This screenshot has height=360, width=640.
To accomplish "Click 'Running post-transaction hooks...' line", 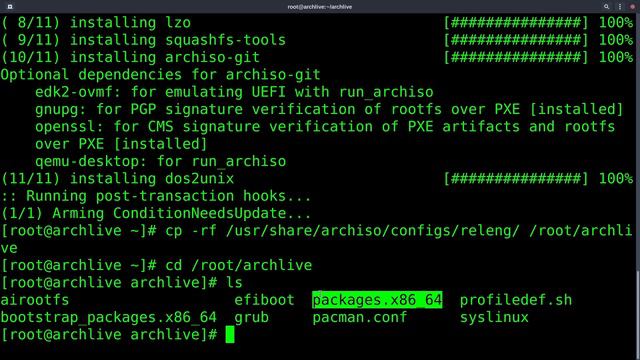I will coord(156,196).
